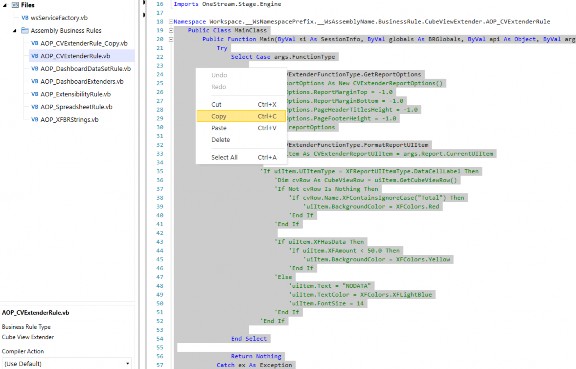
Task: Click the 'Imports OneStream.Stage.Engine' line
Action: point(227,4)
